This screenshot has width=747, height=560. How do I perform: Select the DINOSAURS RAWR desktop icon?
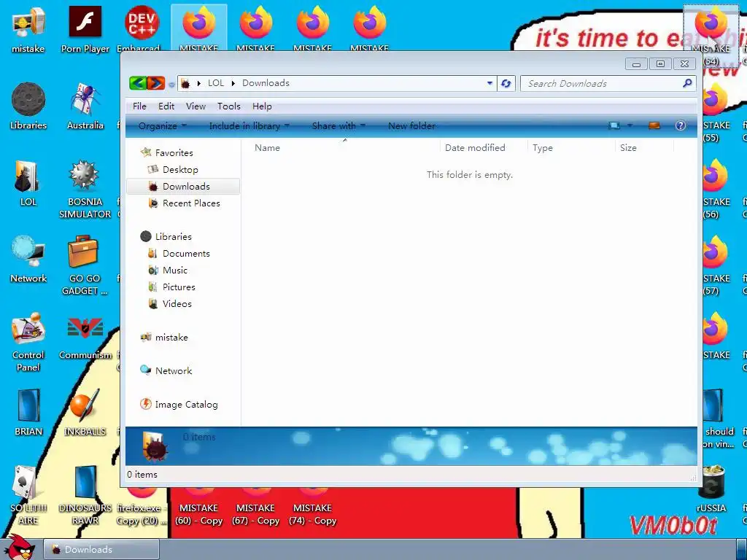[x=85, y=495]
